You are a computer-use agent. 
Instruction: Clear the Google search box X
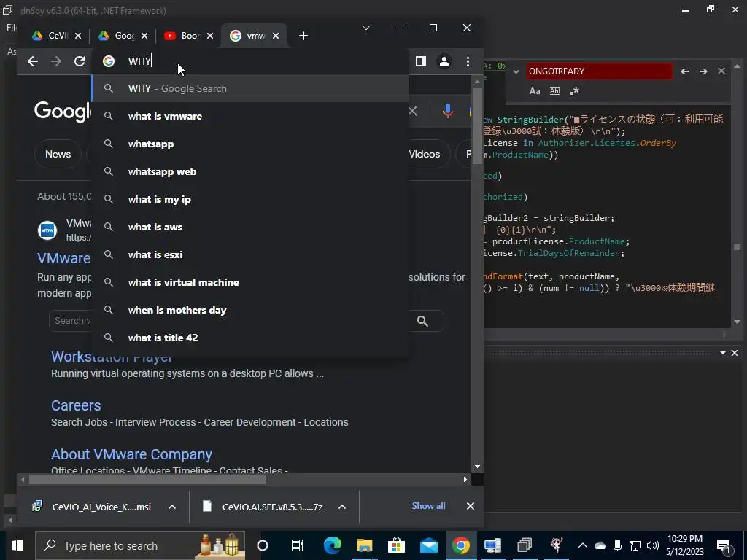click(413, 111)
